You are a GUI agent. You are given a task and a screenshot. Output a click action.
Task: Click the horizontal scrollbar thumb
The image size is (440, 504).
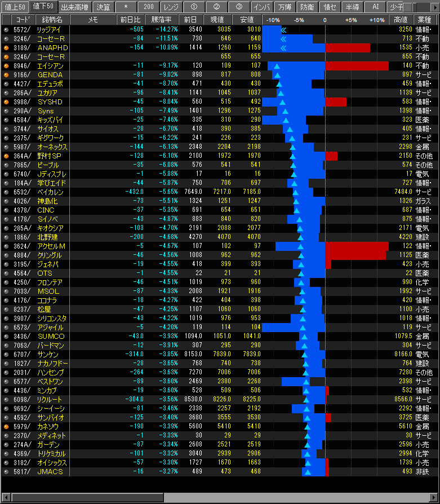click(x=87, y=497)
